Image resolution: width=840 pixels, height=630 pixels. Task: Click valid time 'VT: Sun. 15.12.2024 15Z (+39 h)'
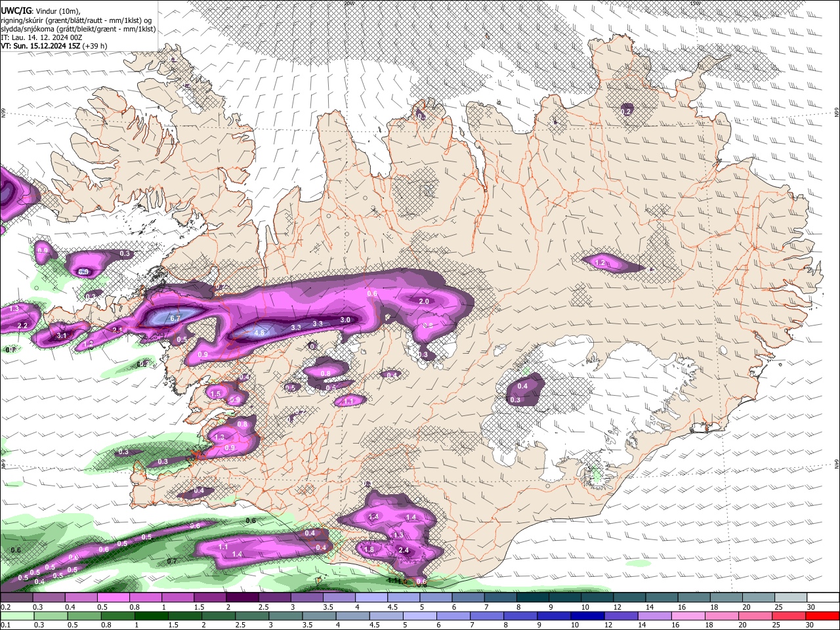(x=54, y=46)
